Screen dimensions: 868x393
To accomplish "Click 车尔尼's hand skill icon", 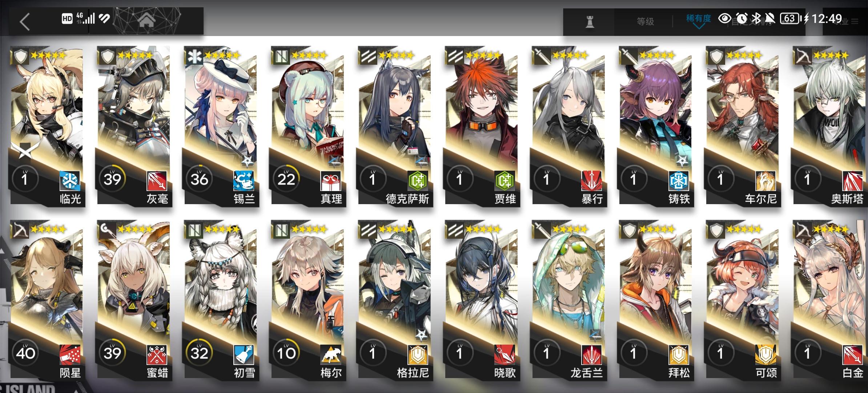I will (766, 181).
